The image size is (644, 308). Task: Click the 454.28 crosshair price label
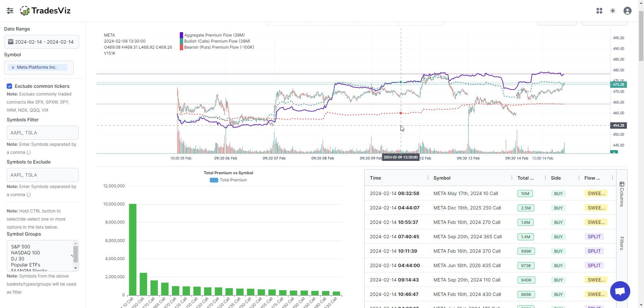tap(619, 125)
